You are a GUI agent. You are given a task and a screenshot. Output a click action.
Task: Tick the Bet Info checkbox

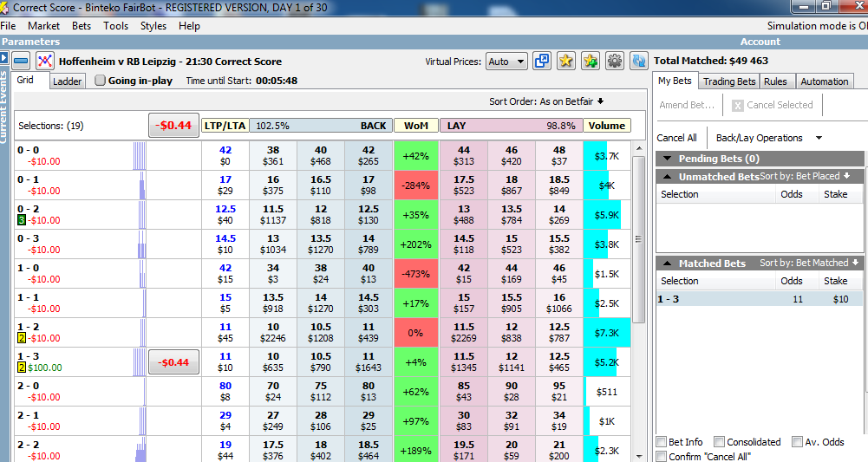coord(662,442)
